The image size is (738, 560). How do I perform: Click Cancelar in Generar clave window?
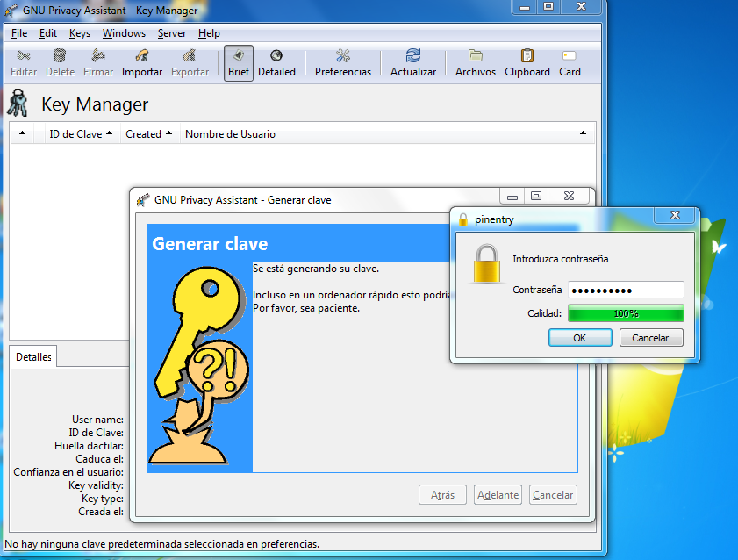pyautogui.click(x=553, y=495)
